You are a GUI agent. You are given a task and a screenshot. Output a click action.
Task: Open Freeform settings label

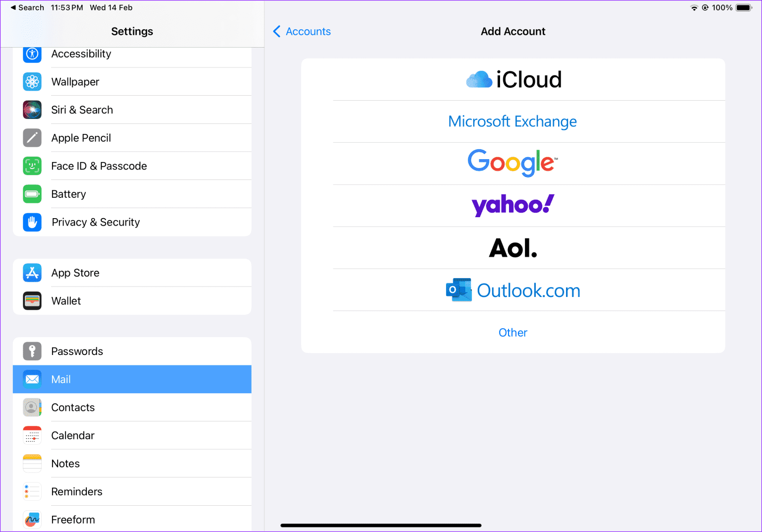tap(73, 520)
